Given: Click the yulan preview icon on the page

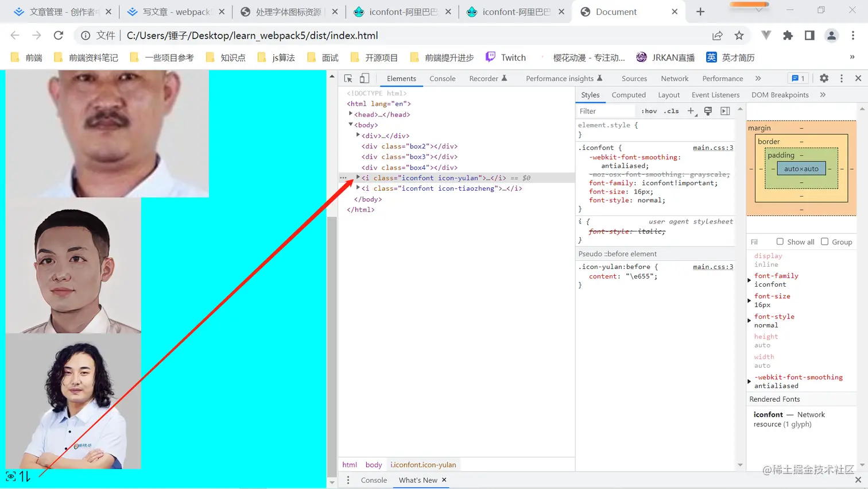Looking at the screenshot, I should [x=10, y=476].
